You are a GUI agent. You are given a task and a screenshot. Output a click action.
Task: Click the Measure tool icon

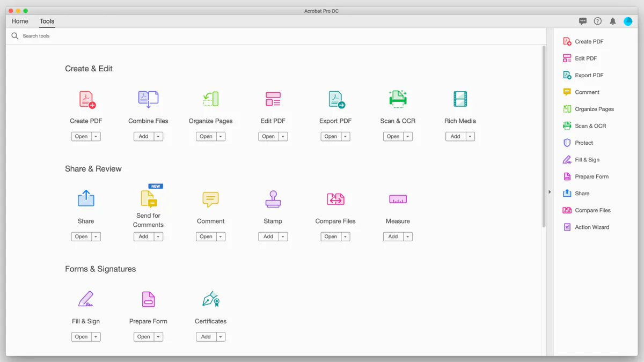(x=398, y=199)
